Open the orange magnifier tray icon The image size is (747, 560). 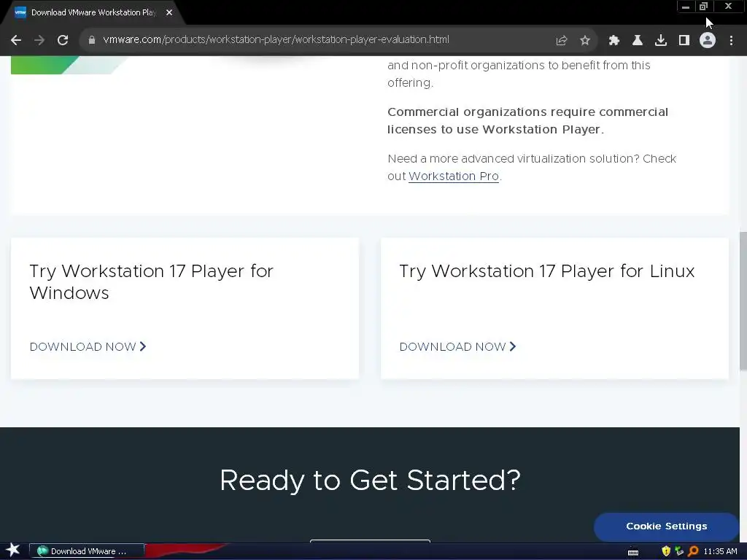coord(693,551)
